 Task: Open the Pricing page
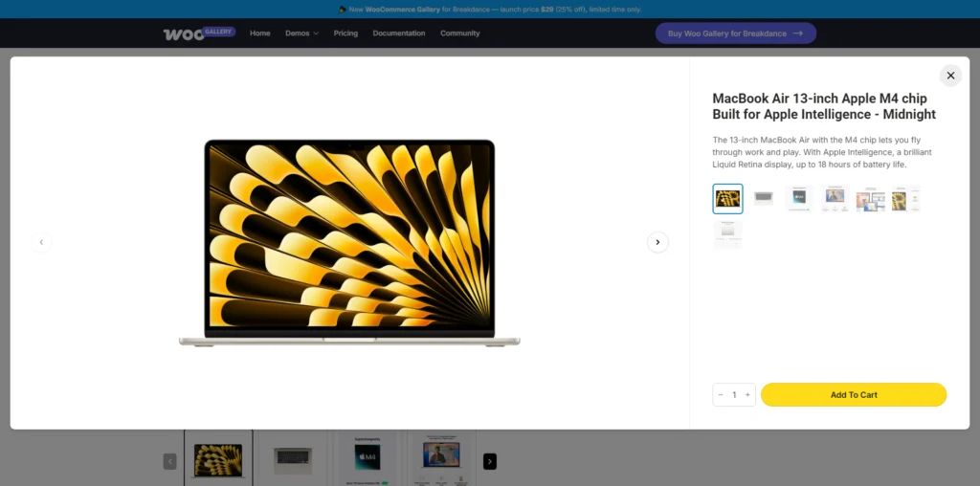(x=345, y=33)
